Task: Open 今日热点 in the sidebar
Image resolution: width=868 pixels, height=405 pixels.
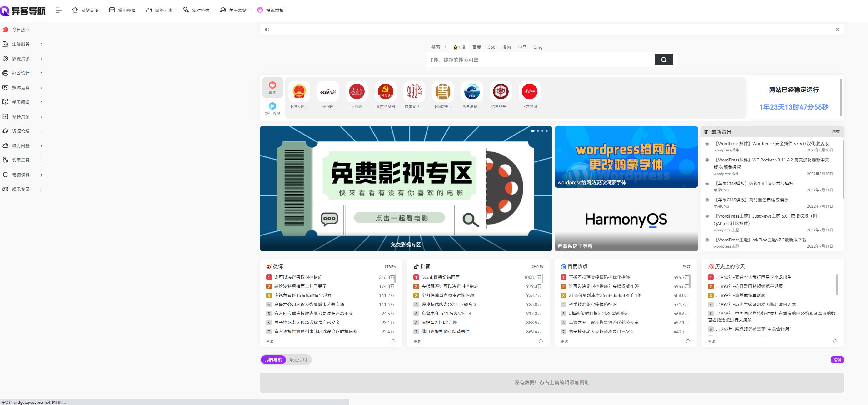Action: coord(16,30)
